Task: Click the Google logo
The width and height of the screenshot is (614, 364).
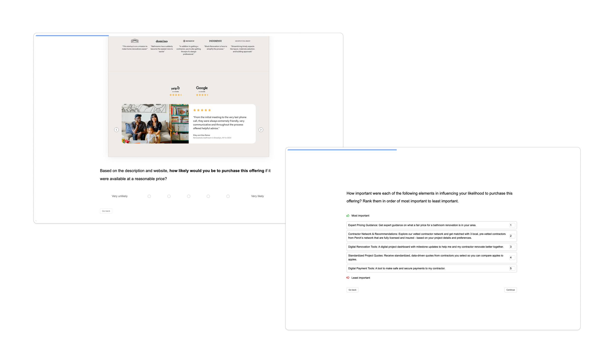Action: pyautogui.click(x=202, y=88)
